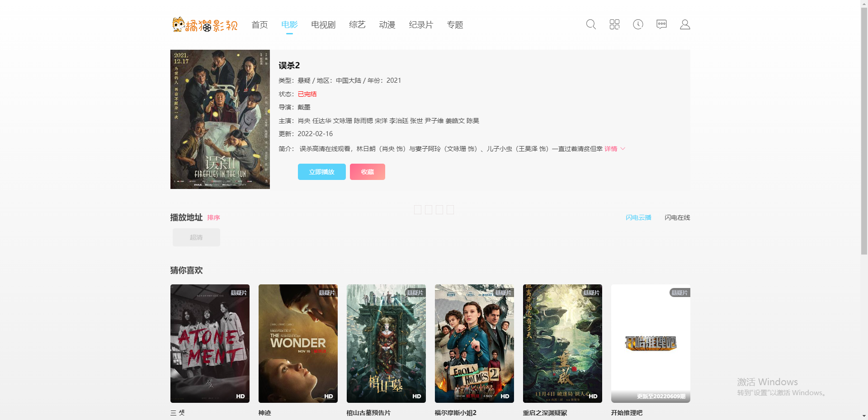Image resolution: width=868 pixels, height=420 pixels.
Task: Toggle 排序 episode order
Action: click(x=213, y=218)
